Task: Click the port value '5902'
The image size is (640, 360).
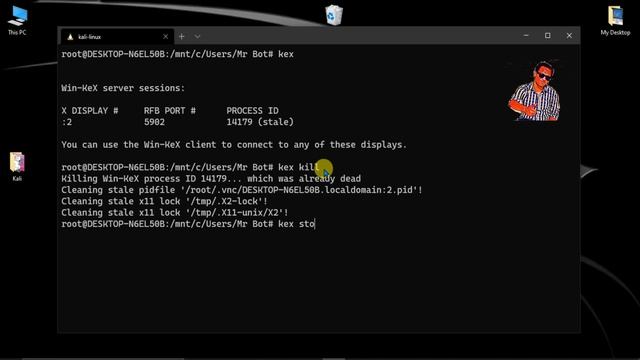Action: point(154,122)
